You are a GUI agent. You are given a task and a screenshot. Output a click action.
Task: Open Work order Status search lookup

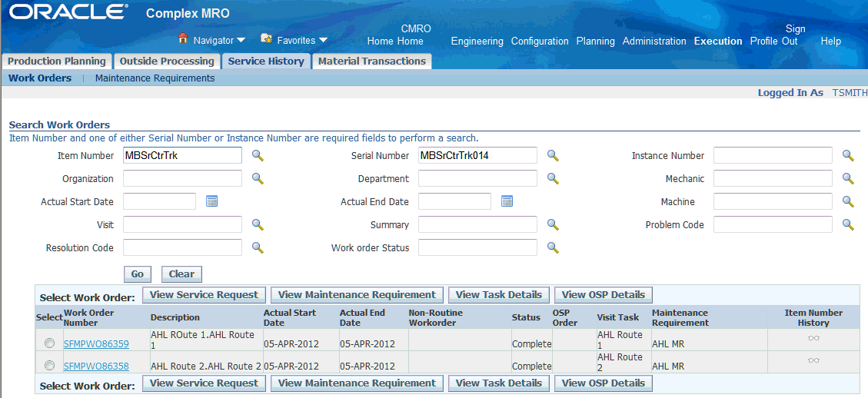tap(553, 247)
